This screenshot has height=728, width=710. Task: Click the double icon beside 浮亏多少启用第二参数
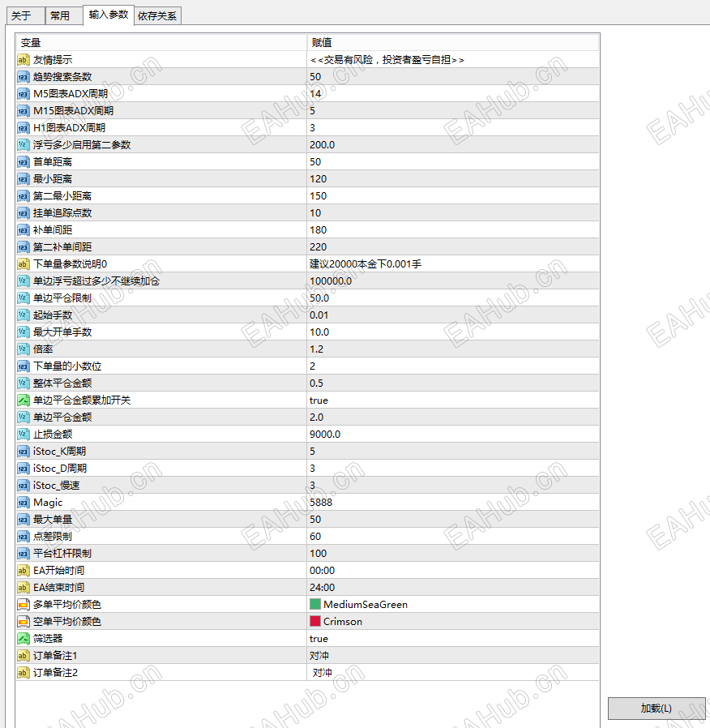pos(24,145)
